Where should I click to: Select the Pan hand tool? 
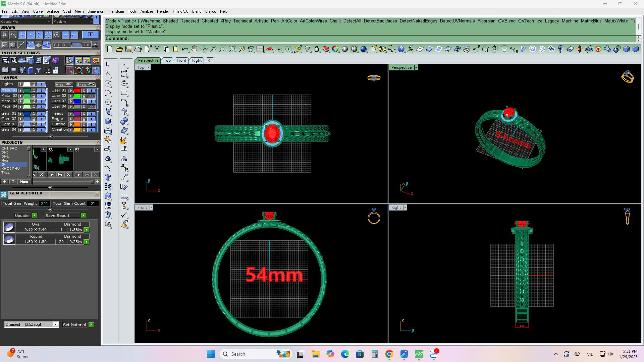[194, 49]
